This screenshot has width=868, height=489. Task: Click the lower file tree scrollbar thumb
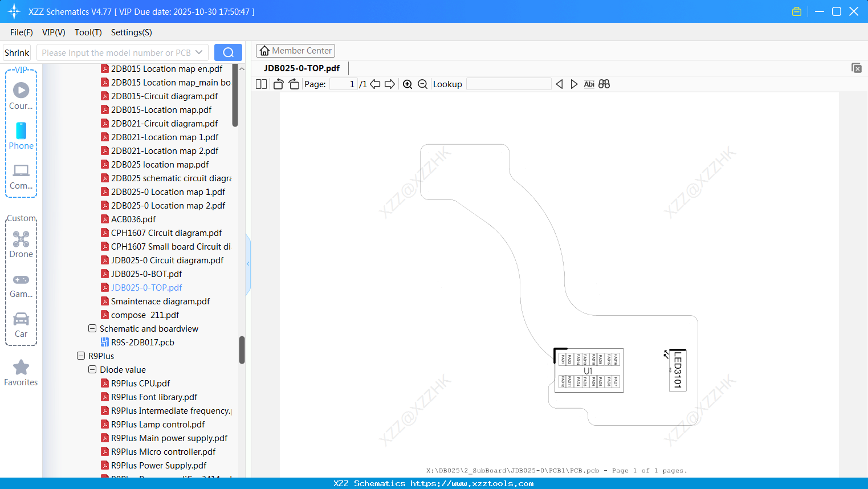pos(242,350)
